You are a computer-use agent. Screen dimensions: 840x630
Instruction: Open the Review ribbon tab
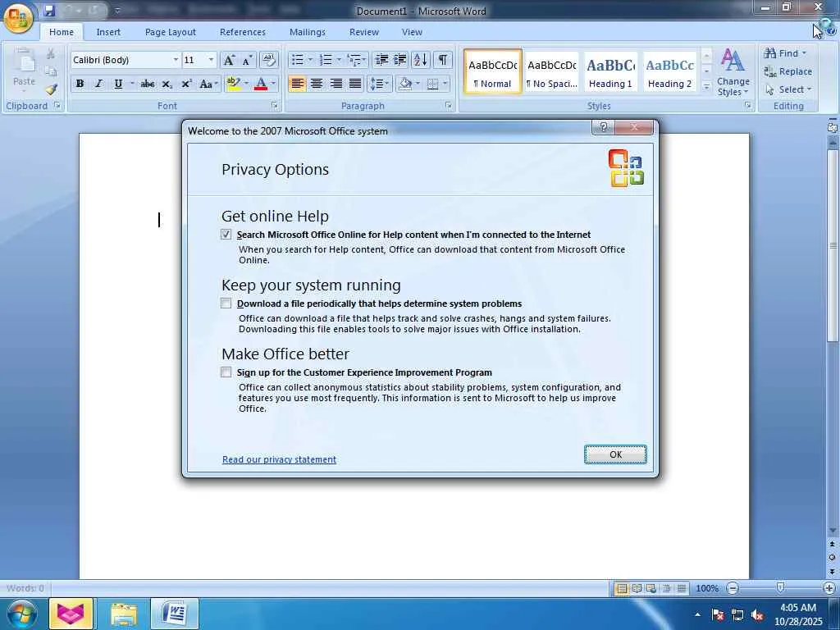pos(364,32)
